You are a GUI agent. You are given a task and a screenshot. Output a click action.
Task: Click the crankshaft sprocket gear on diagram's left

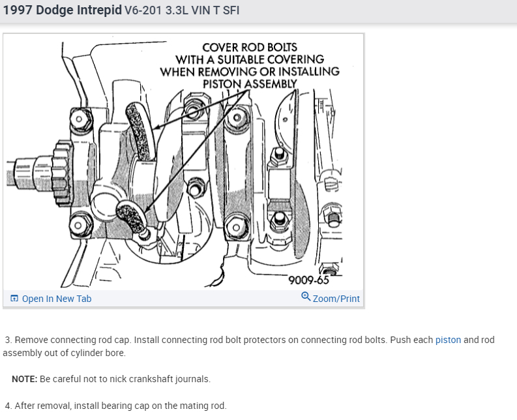coord(62,173)
